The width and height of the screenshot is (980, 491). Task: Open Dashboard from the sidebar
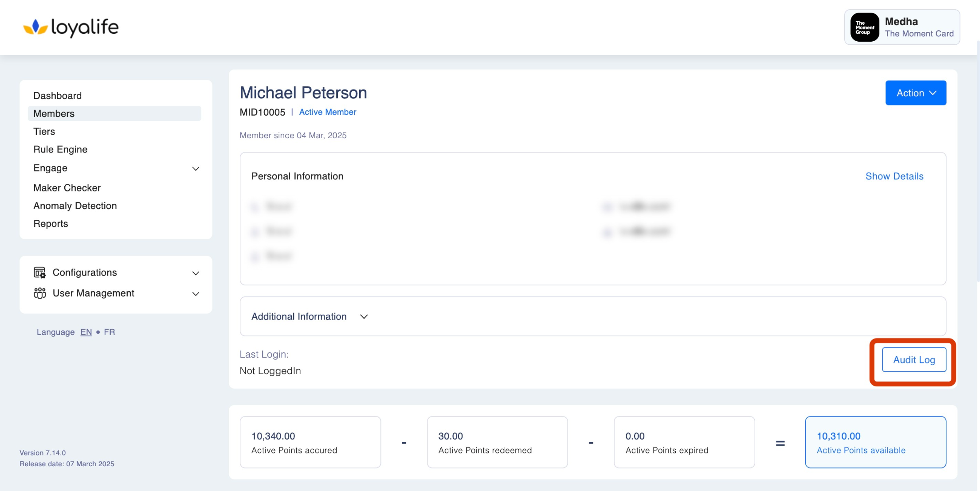click(x=58, y=96)
